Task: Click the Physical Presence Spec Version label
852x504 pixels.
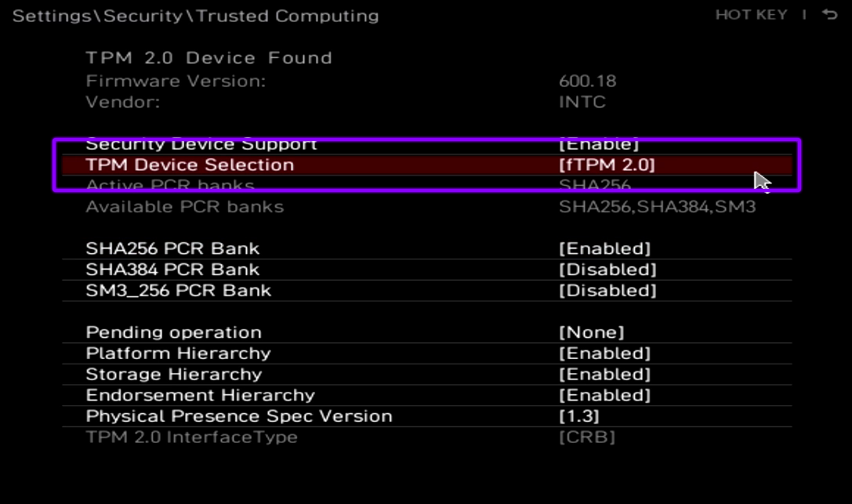Action: point(238,416)
